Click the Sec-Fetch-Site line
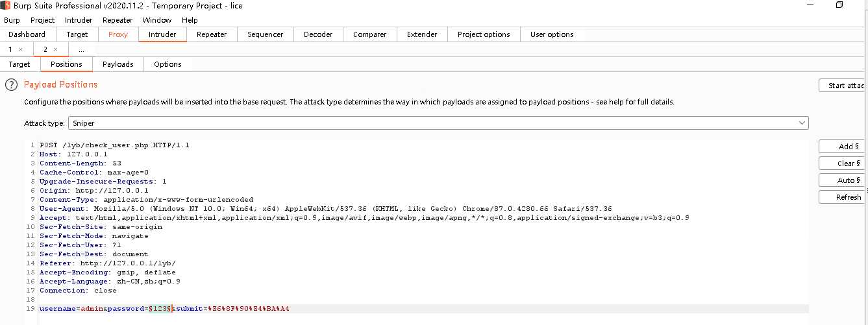The width and height of the screenshot is (868, 325). tap(101, 227)
